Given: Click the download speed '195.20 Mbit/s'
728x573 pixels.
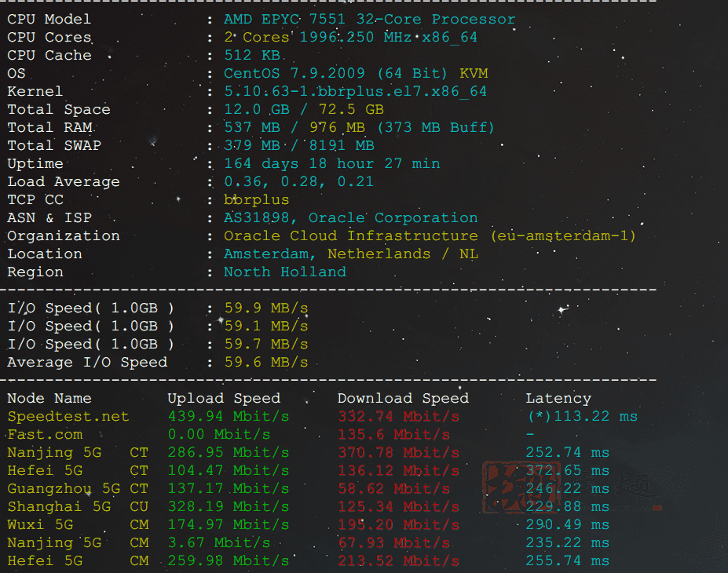Looking at the screenshot, I should 398,525.
